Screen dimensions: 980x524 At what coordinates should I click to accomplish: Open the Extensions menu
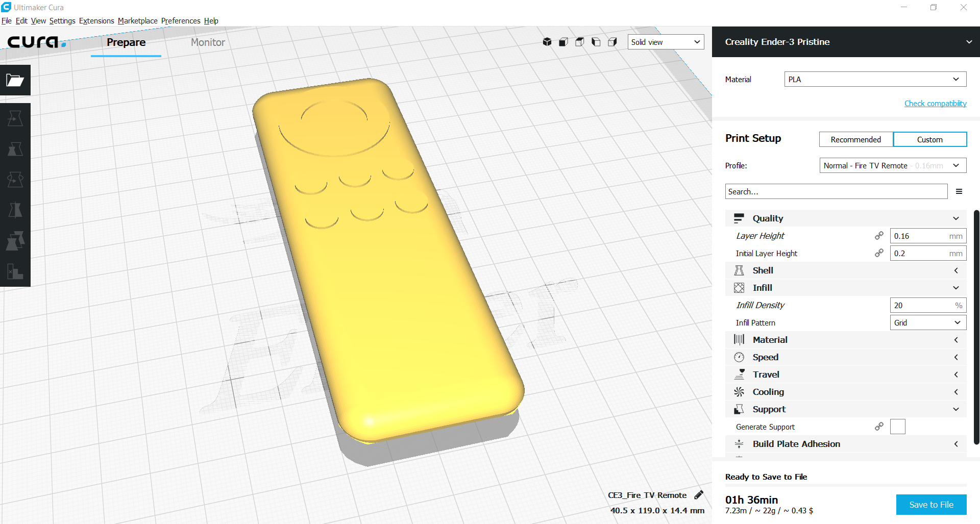(96, 21)
